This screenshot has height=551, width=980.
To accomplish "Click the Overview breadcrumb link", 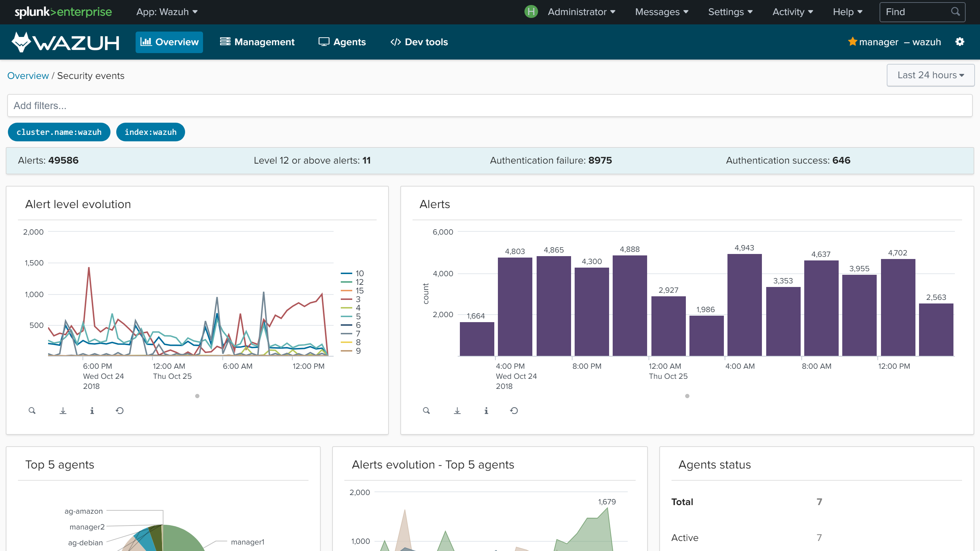I will point(28,76).
